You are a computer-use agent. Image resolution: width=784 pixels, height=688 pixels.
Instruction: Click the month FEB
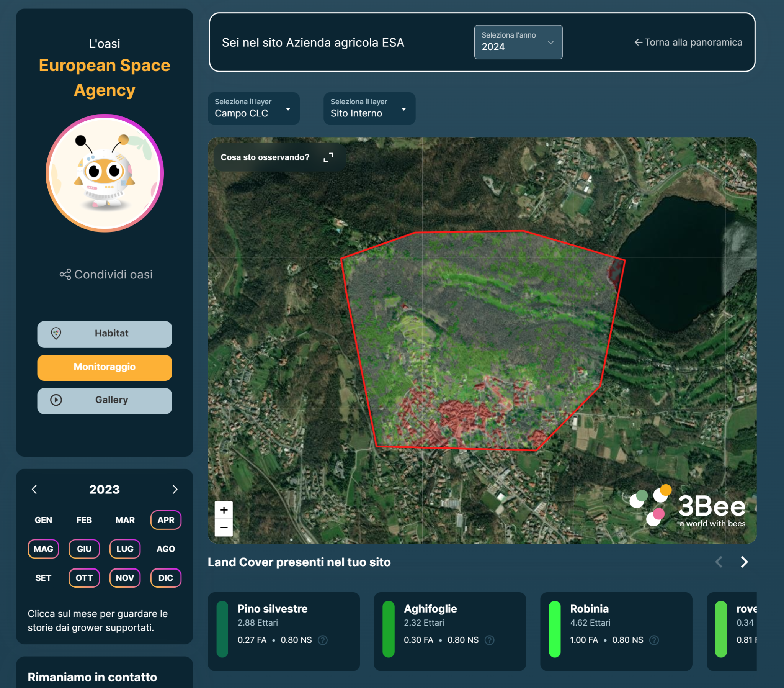click(x=84, y=520)
